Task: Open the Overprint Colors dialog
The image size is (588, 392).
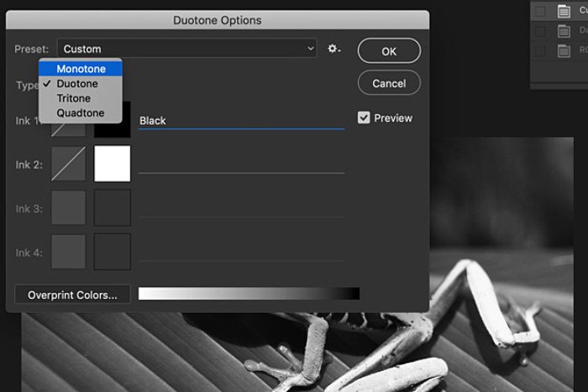Action: click(x=72, y=295)
